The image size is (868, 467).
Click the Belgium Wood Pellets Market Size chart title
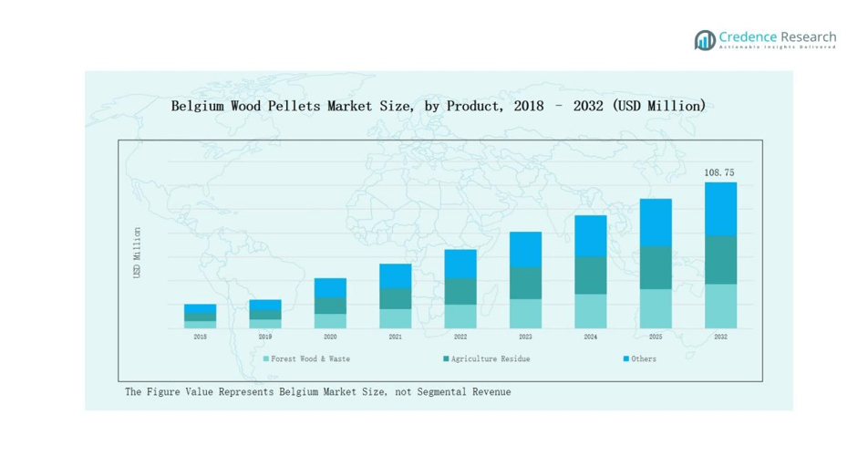pyautogui.click(x=438, y=106)
